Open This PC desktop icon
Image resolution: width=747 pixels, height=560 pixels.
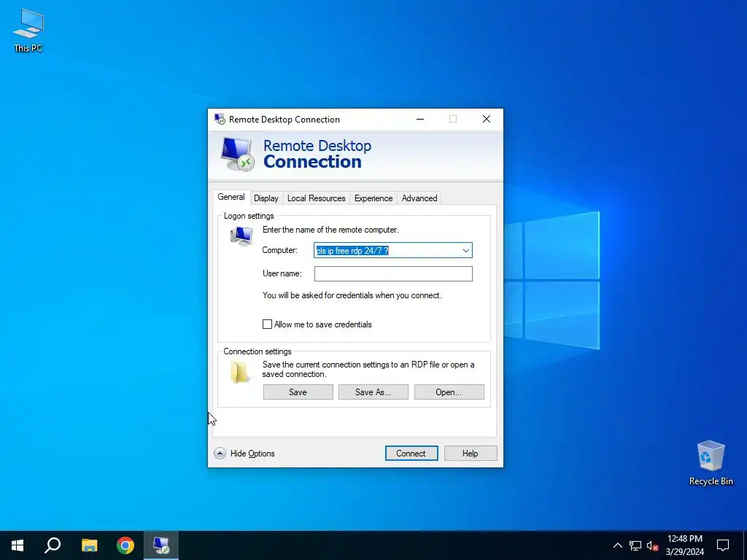coord(28,31)
